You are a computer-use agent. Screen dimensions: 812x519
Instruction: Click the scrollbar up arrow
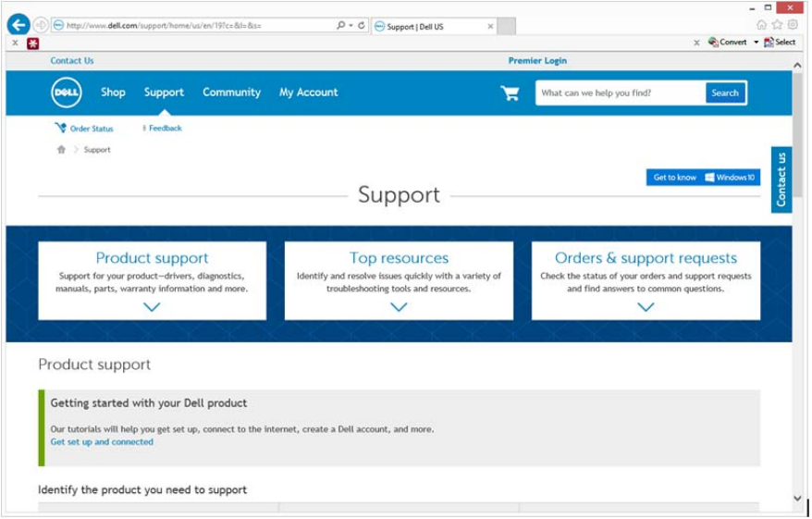click(x=798, y=66)
